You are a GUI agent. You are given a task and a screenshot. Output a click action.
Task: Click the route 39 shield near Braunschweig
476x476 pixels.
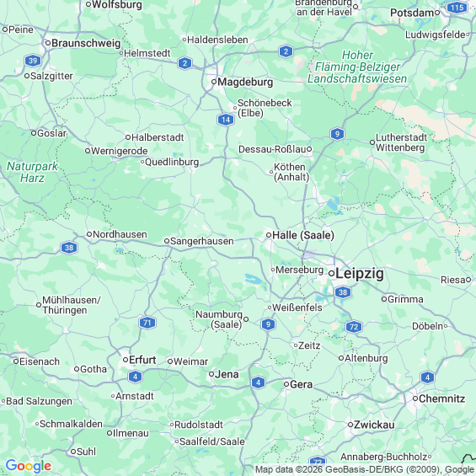pos(33,61)
